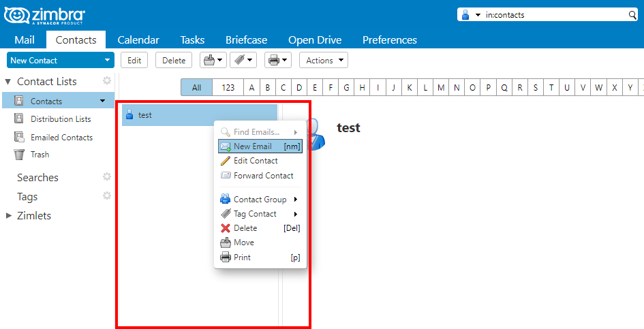Expand the Zimlets section

9,216
